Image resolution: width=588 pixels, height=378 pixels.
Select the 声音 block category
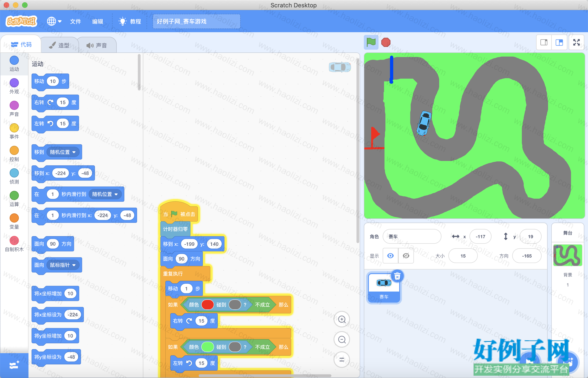click(x=14, y=109)
